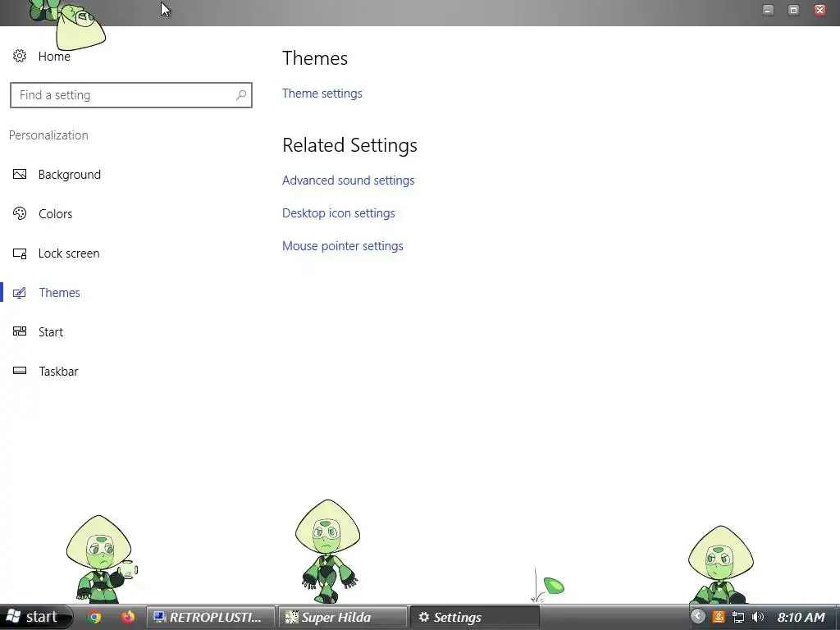Show hidden tray icons arrow
This screenshot has height=630, width=840.
click(697, 617)
